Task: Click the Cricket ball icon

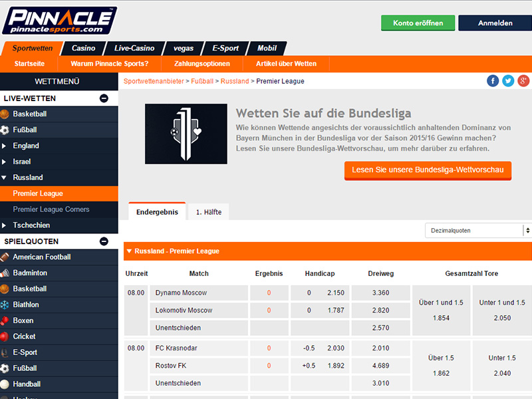Action: click(5, 336)
